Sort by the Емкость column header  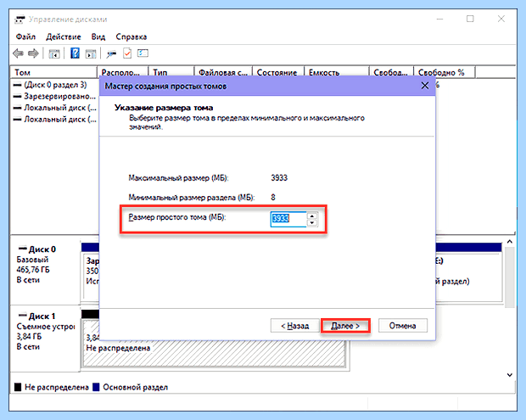pyautogui.click(x=337, y=72)
